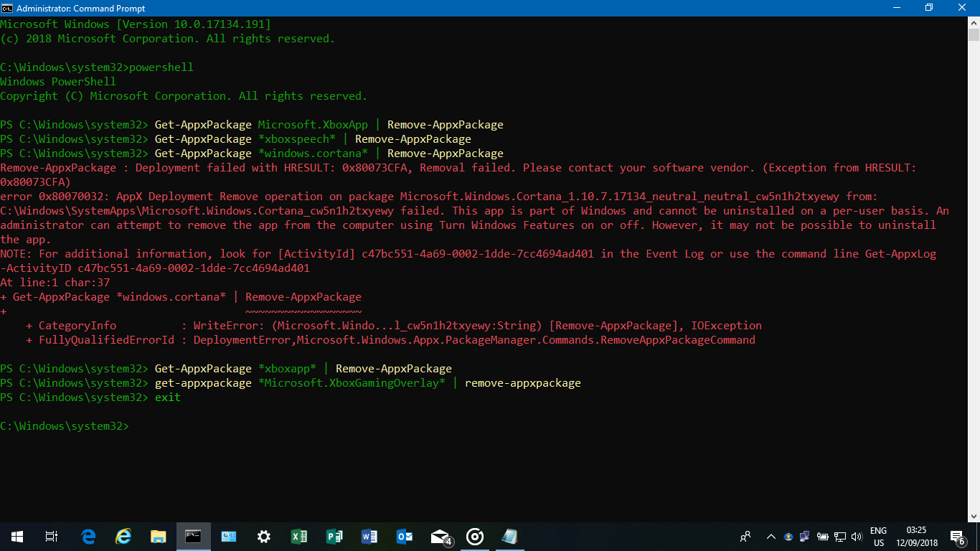The image size is (980, 551).
Task: Restore down the Command Prompt window
Action: coord(930,8)
